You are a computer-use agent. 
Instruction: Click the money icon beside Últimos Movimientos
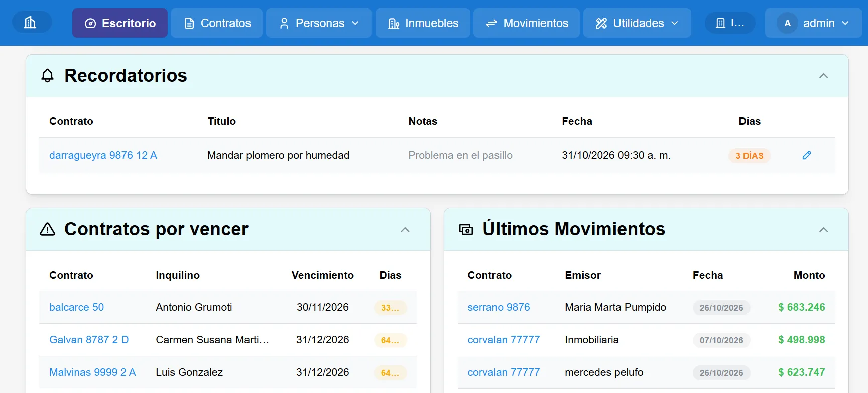pos(466,229)
